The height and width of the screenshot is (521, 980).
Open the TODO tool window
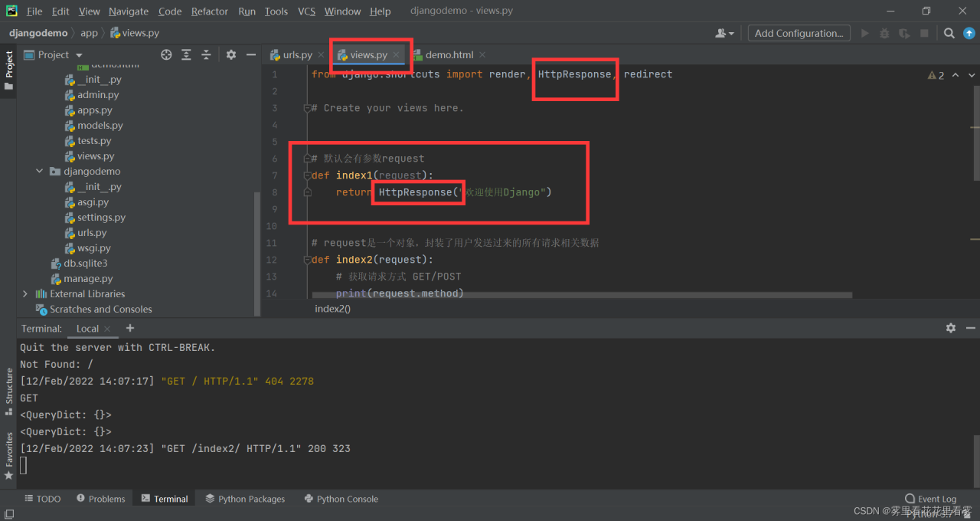[x=42, y=499]
